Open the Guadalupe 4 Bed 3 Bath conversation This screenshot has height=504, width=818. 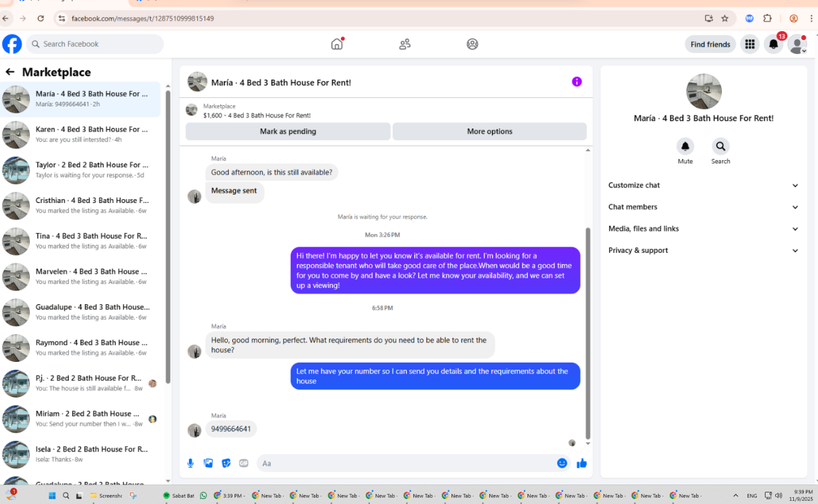coord(81,312)
